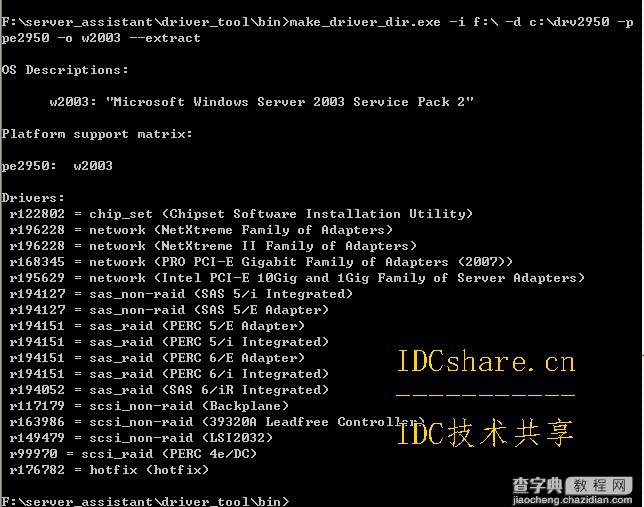Select the PERC 4e/DC scsi_raid line
Screen dimensions: 644x507
pos(133,454)
